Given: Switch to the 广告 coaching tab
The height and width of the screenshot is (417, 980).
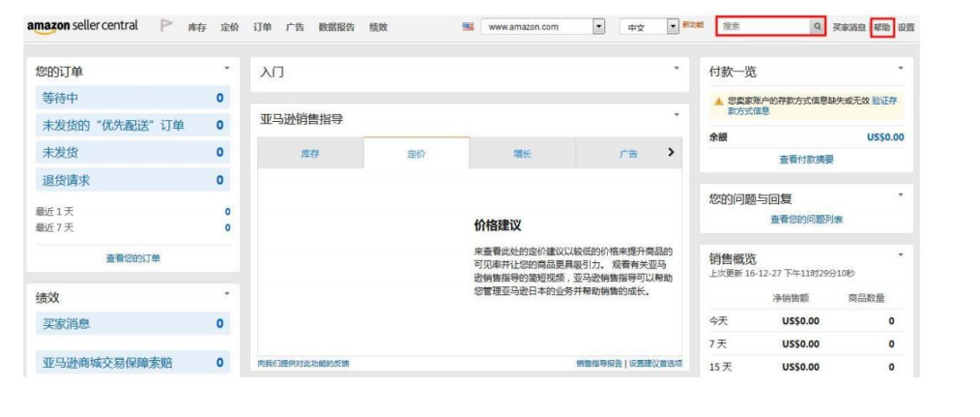Looking at the screenshot, I should pyautogui.click(x=629, y=154).
